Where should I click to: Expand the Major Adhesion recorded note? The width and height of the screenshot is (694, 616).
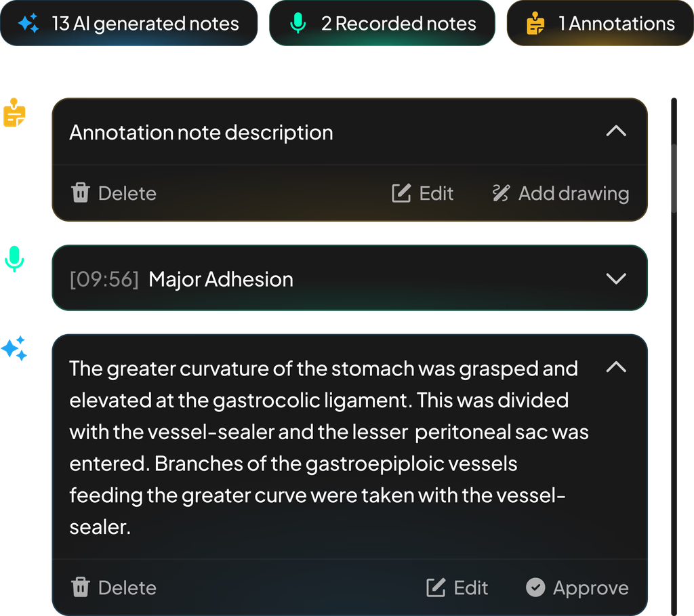tap(616, 279)
